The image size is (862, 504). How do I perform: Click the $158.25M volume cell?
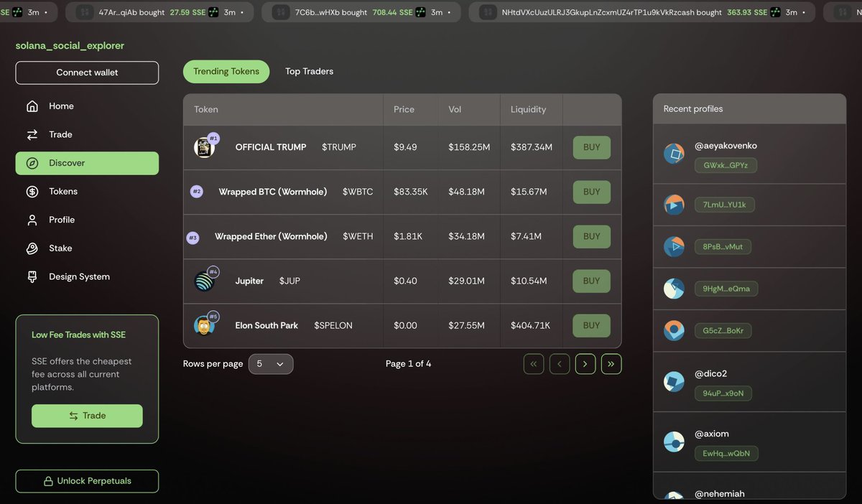(469, 147)
